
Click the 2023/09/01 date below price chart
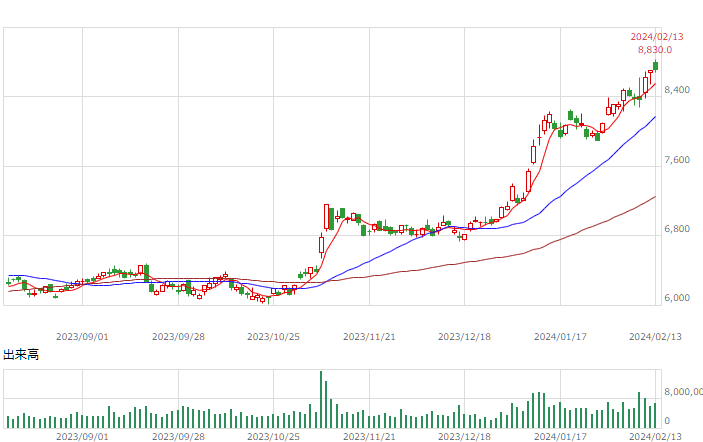(82, 337)
